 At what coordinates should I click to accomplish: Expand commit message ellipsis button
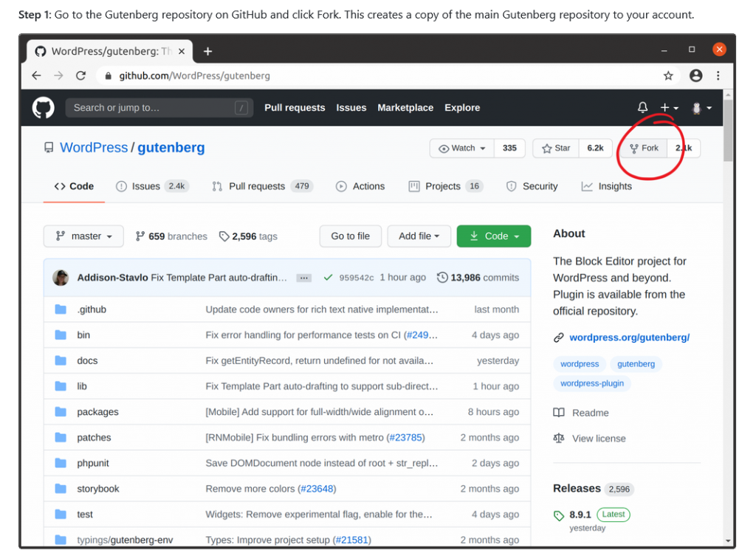point(303,278)
